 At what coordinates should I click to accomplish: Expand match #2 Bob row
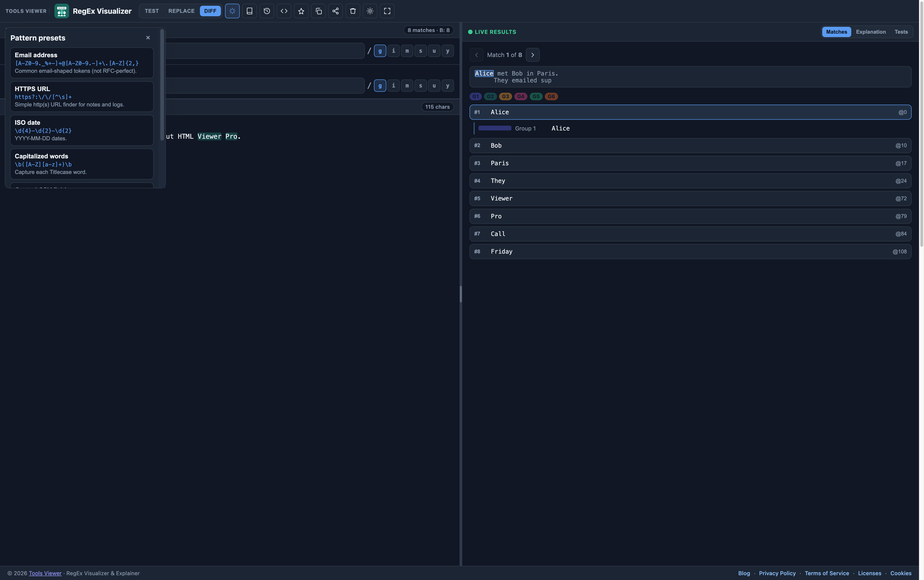point(690,146)
